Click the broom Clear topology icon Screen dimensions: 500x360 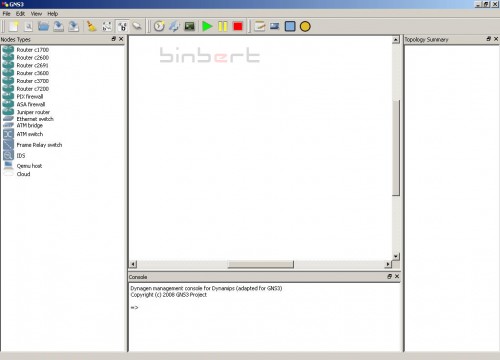click(x=91, y=26)
